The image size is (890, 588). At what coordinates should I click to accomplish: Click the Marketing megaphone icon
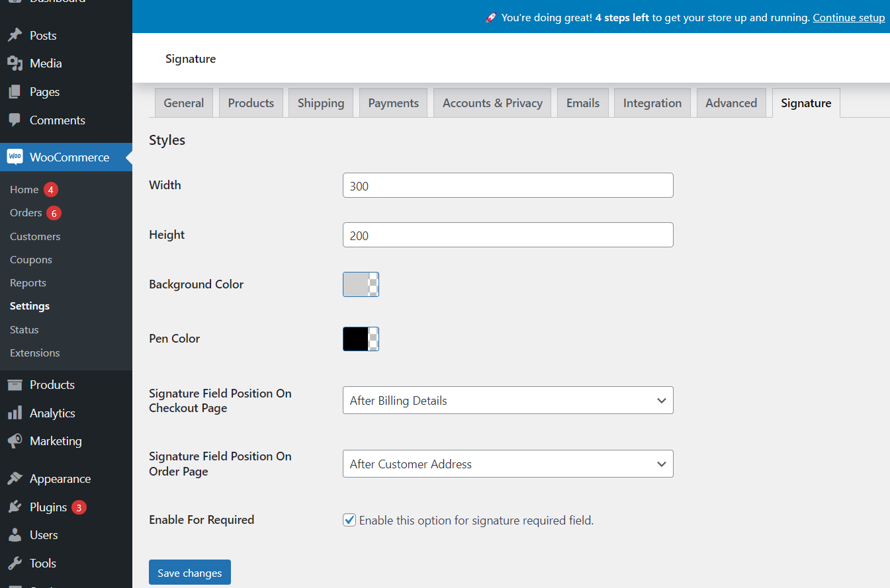15,441
